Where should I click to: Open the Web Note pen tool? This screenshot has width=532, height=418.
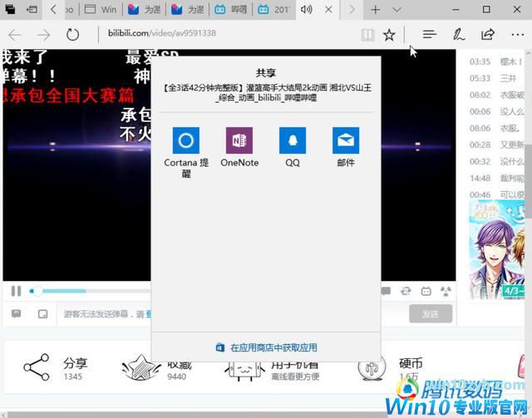(x=458, y=35)
